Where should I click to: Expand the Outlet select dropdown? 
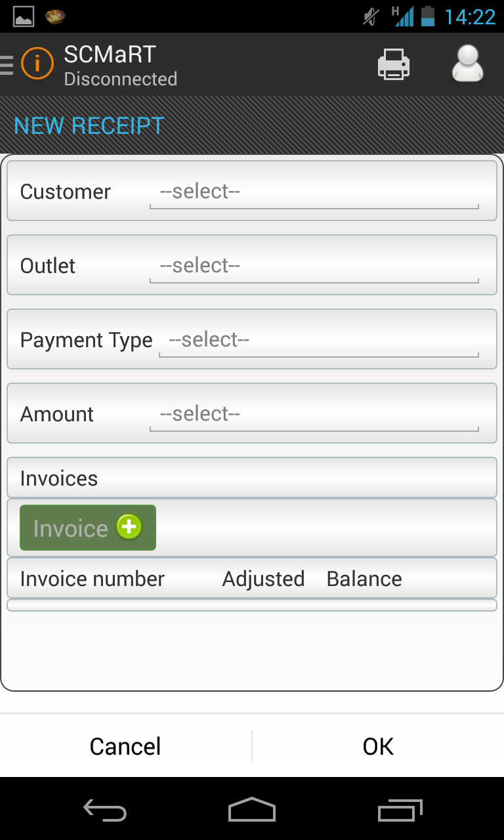[314, 266]
